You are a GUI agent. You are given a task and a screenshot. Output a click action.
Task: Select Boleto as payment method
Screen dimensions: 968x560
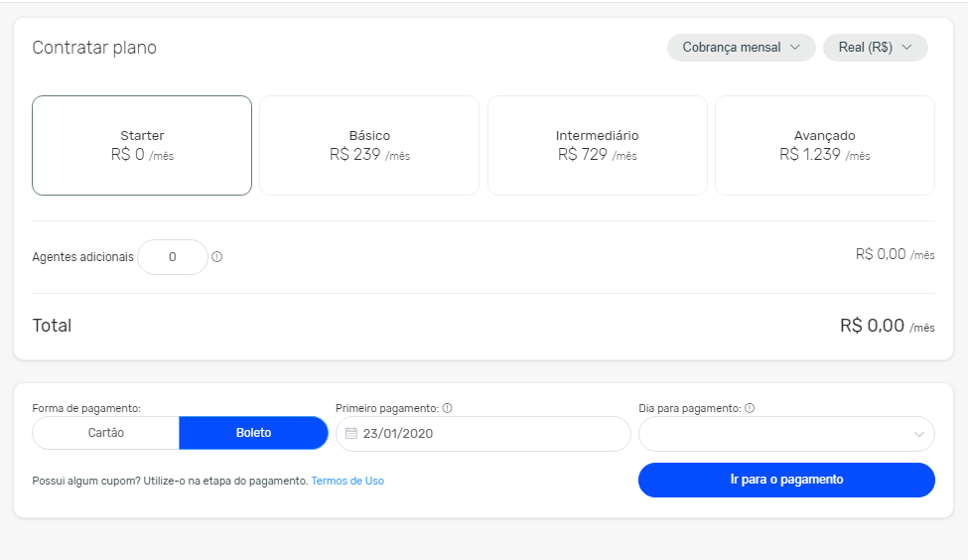(253, 433)
